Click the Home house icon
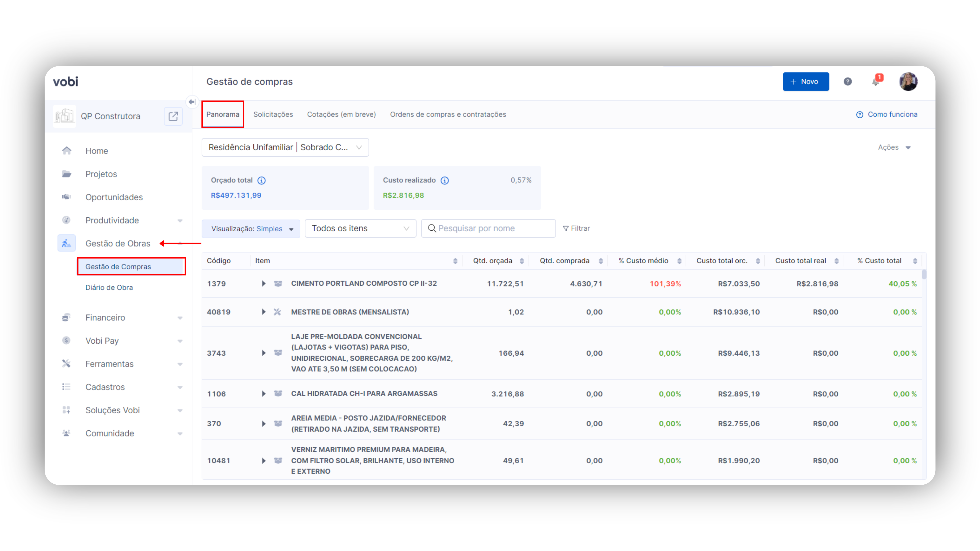Image resolution: width=980 pixels, height=551 pixels. click(x=67, y=151)
